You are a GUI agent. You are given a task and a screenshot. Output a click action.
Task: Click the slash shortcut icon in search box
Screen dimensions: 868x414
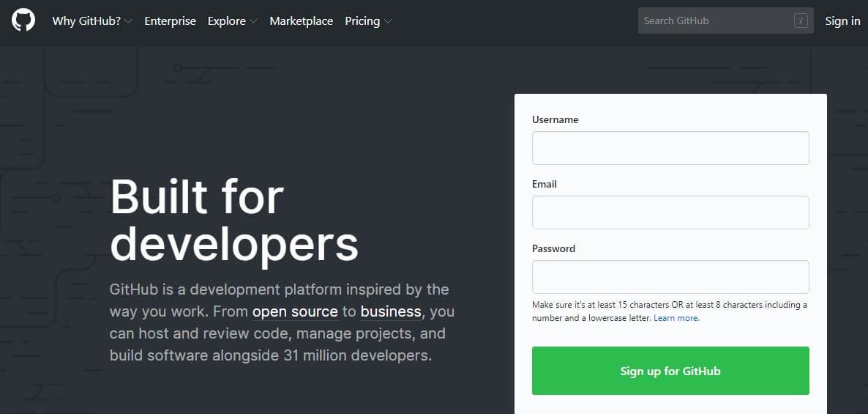(801, 21)
